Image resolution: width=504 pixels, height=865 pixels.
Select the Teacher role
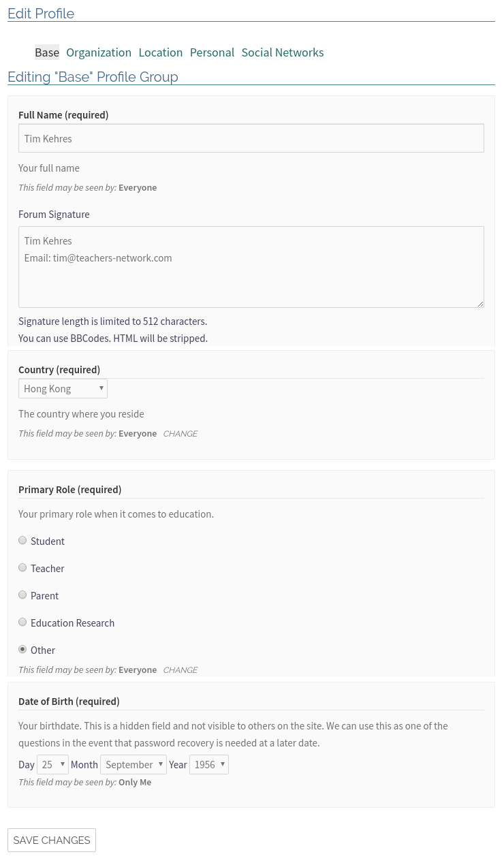click(22, 567)
